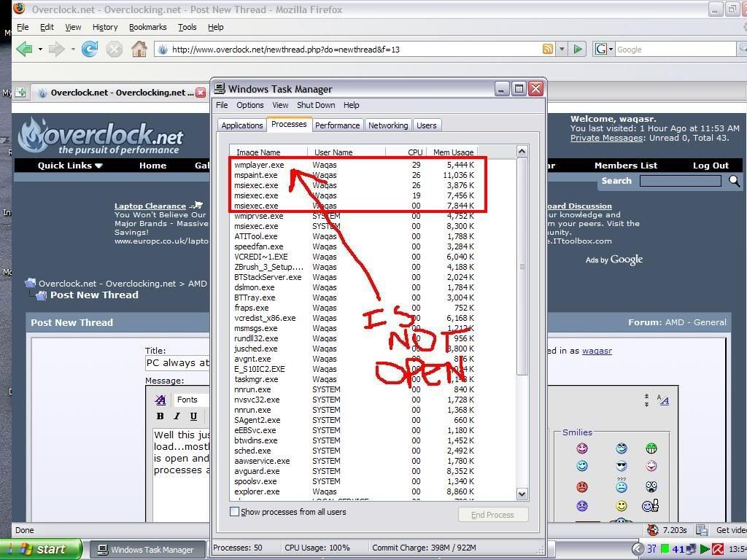This screenshot has width=747, height=560.
Task: Insert the green big-grin smiley
Action: [651, 448]
